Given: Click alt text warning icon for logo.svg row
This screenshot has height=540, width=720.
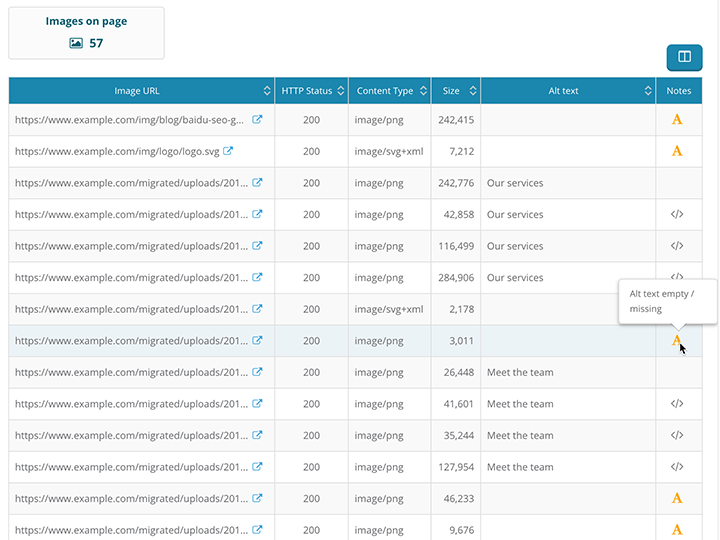Looking at the screenshot, I should click(677, 151).
